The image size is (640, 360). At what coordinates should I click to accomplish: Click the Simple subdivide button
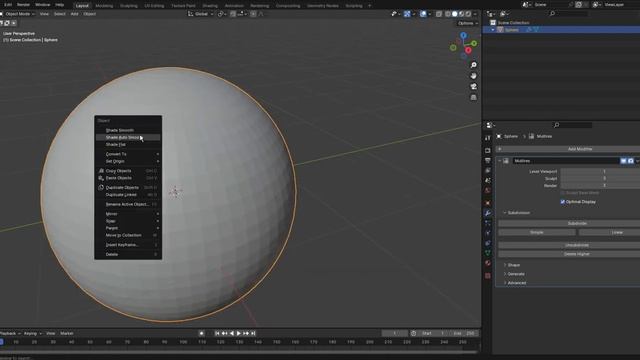click(537, 232)
